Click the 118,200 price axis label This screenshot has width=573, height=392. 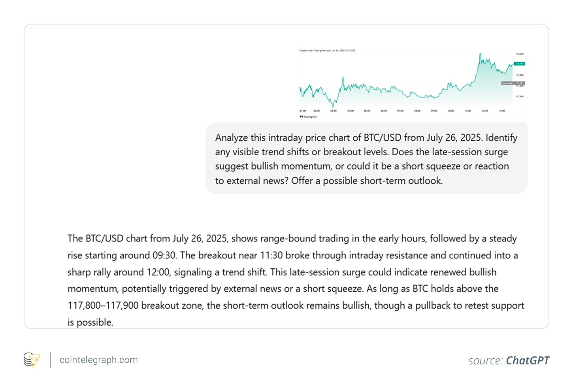pyautogui.click(x=520, y=54)
